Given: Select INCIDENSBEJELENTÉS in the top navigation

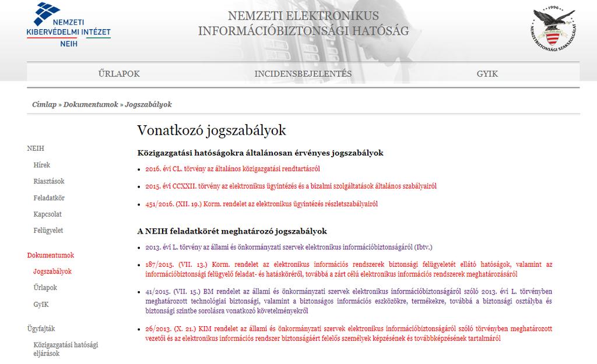Looking at the screenshot, I should tap(303, 74).
